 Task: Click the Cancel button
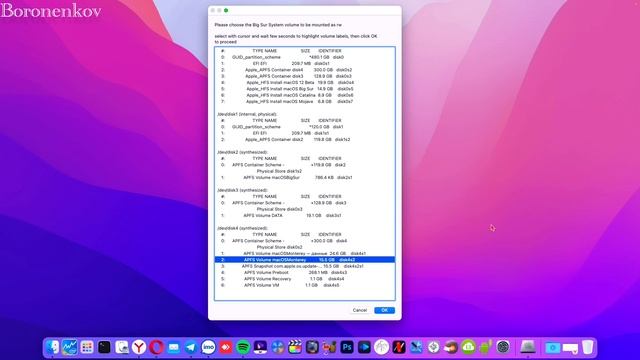(360, 310)
